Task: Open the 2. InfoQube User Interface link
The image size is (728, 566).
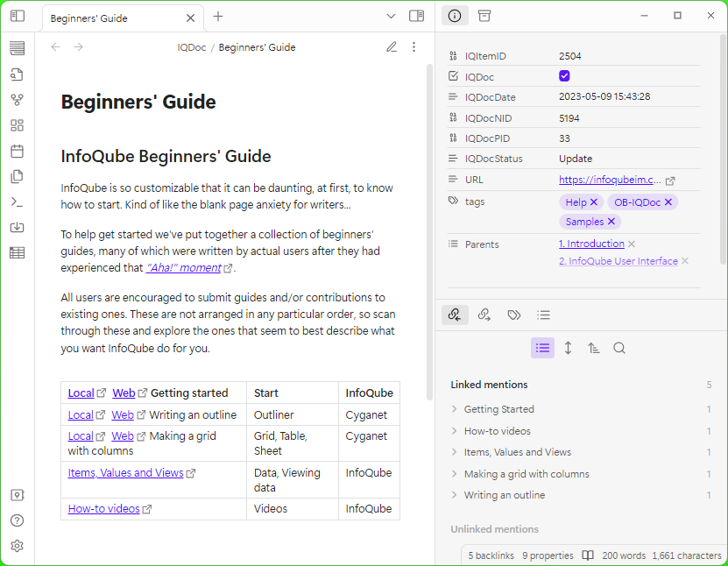Action: point(618,261)
